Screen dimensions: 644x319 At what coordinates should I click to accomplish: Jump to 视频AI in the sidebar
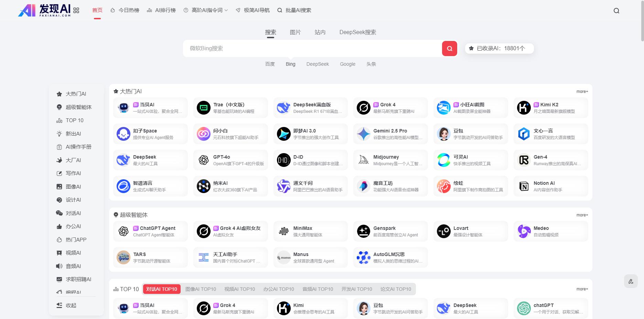69,253
